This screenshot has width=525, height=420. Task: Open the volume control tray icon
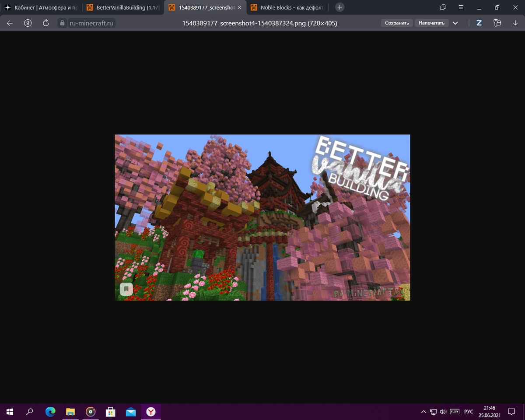pyautogui.click(x=443, y=412)
